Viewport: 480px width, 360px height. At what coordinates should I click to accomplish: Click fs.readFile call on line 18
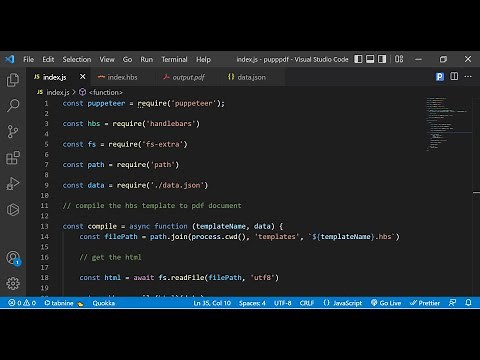tap(182, 278)
